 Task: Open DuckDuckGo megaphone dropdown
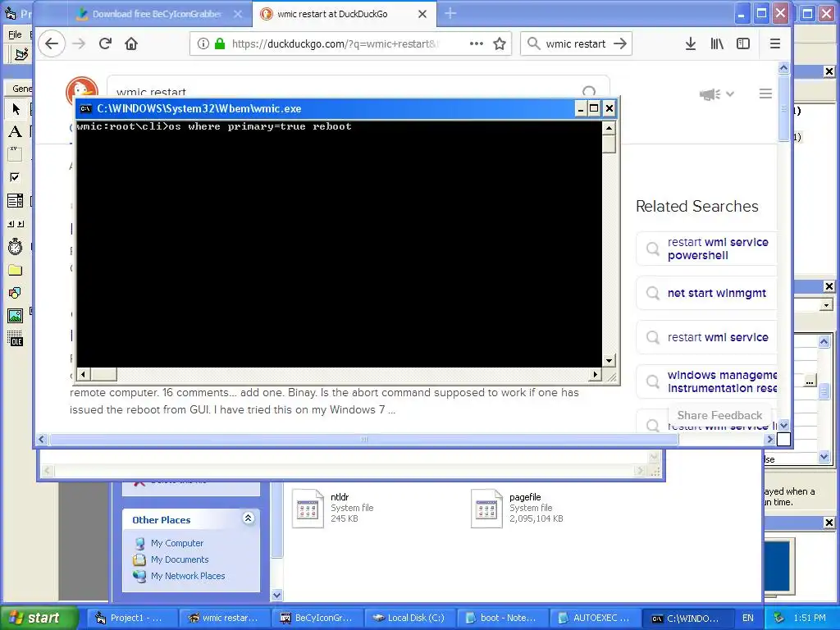point(716,94)
